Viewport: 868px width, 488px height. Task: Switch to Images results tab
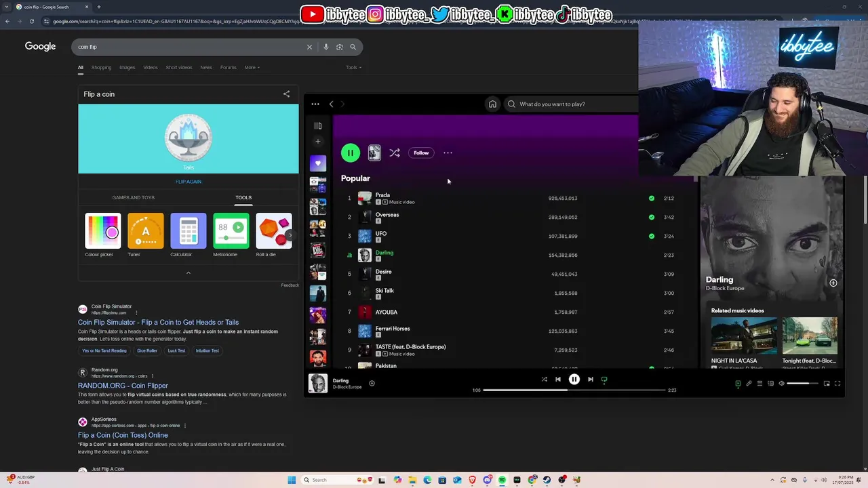(127, 67)
